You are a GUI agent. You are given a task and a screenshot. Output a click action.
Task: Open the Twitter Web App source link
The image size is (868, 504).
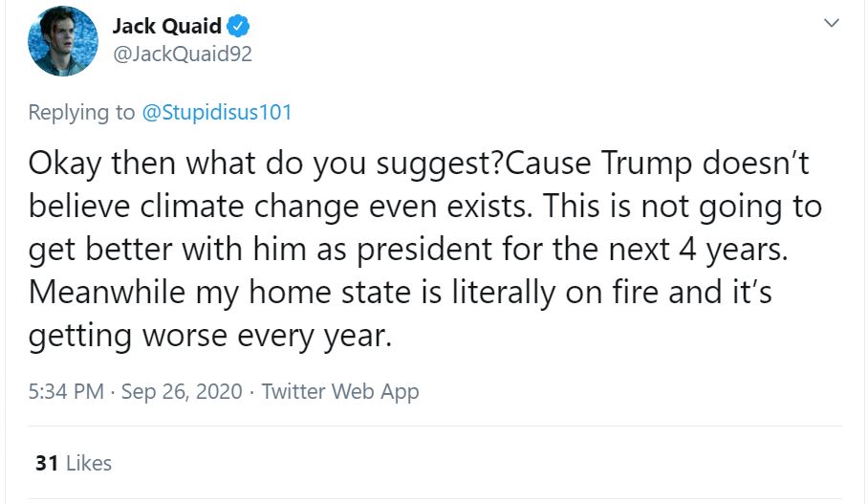339,391
